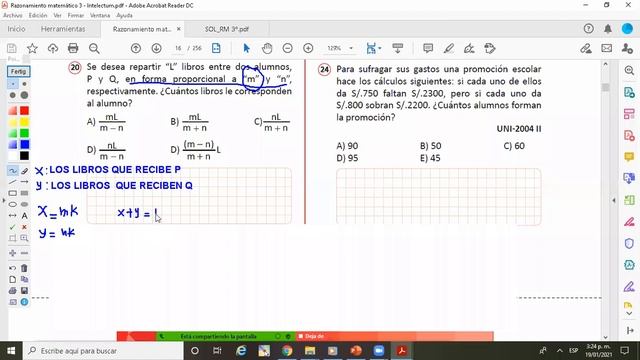This screenshot has height=360, width=640.
Task: Pick the solid yellow color swatch
Action: coord(24,122)
